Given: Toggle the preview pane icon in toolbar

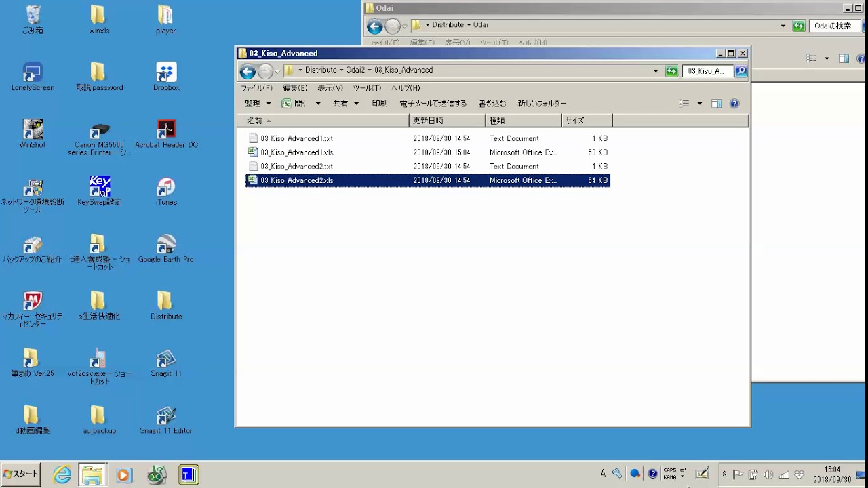Looking at the screenshot, I should pyautogui.click(x=716, y=104).
